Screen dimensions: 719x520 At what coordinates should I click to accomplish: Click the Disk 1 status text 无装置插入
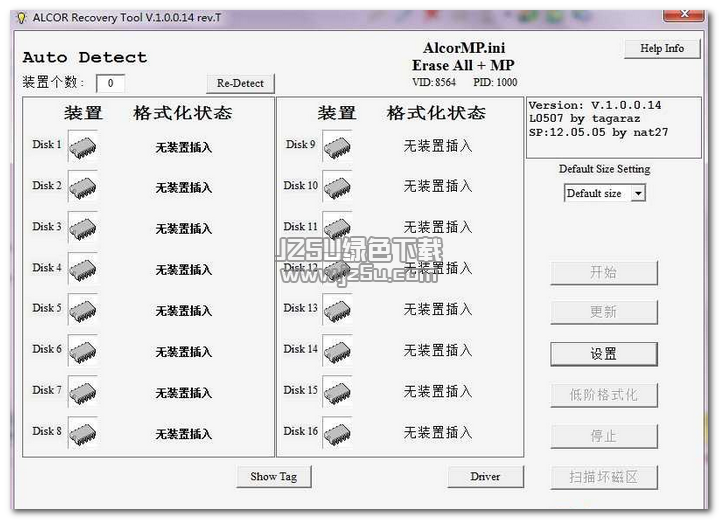click(x=183, y=147)
